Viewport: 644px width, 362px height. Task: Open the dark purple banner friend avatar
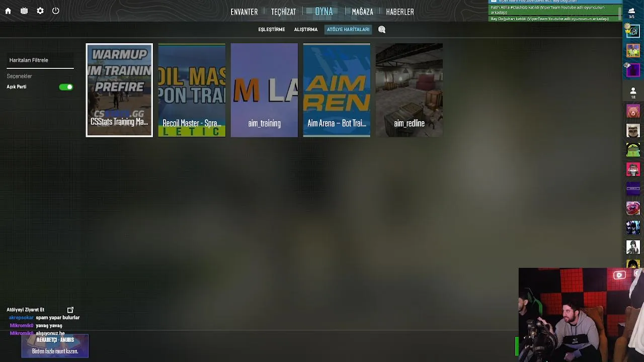[633, 189]
